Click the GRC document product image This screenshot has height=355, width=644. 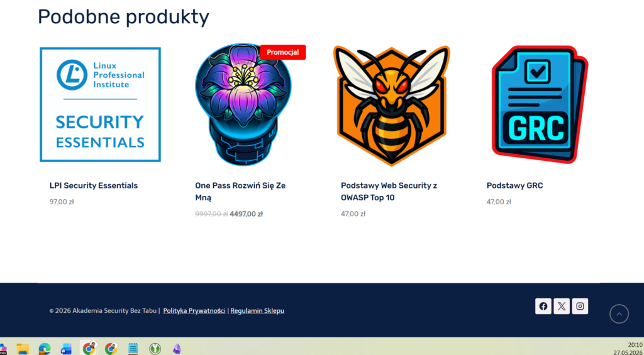[x=540, y=105]
